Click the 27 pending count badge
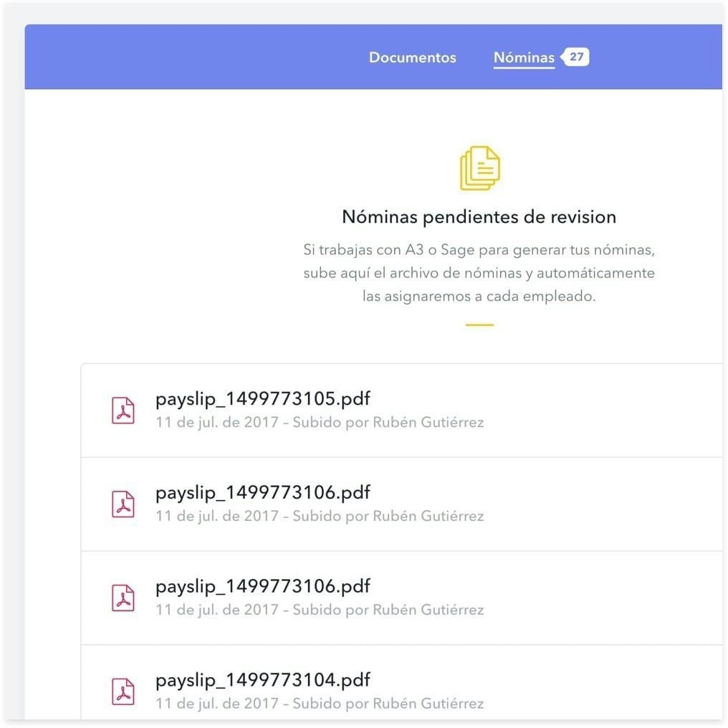728x728 pixels. pyautogui.click(x=576, y=57)
